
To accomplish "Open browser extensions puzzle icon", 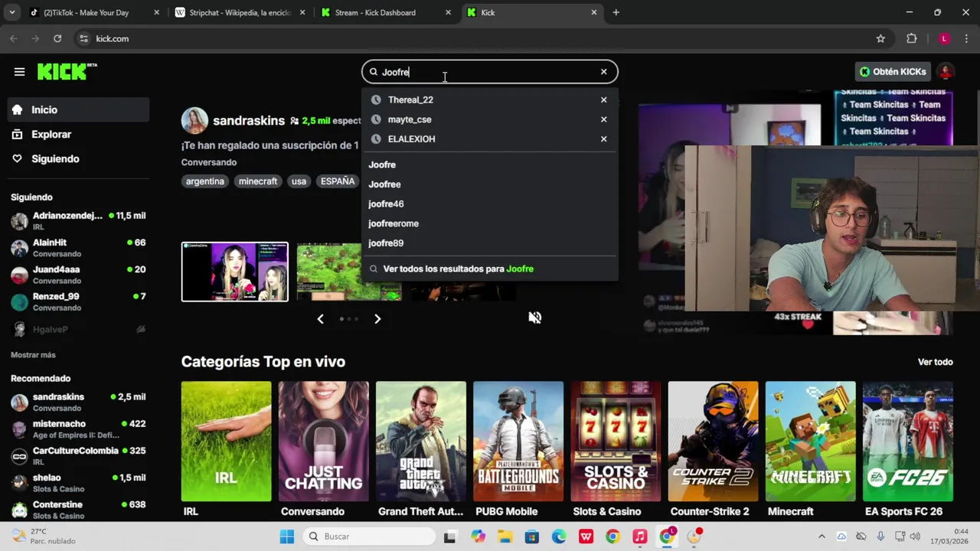I will (x=911, y=38).
